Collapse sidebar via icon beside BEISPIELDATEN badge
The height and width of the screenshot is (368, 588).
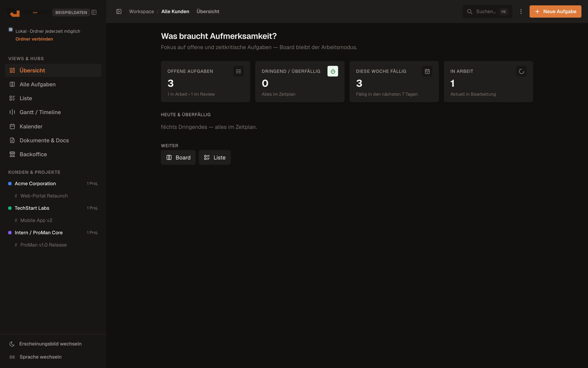pyautogui.click(x=94, y=12)
